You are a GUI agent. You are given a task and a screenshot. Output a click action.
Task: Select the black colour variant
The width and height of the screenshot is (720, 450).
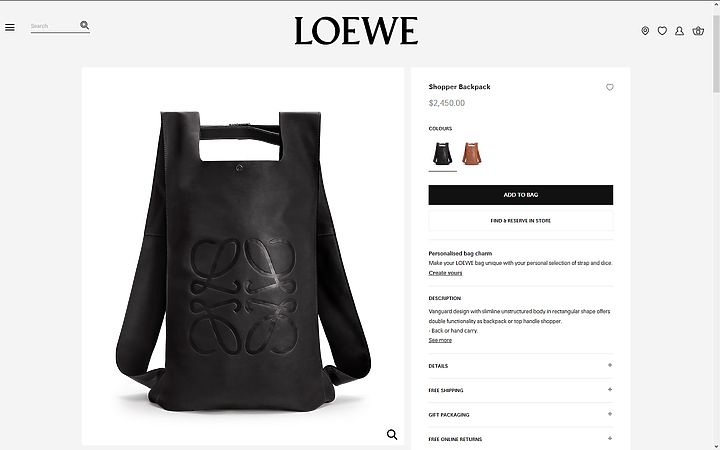(x=442, y=154)
